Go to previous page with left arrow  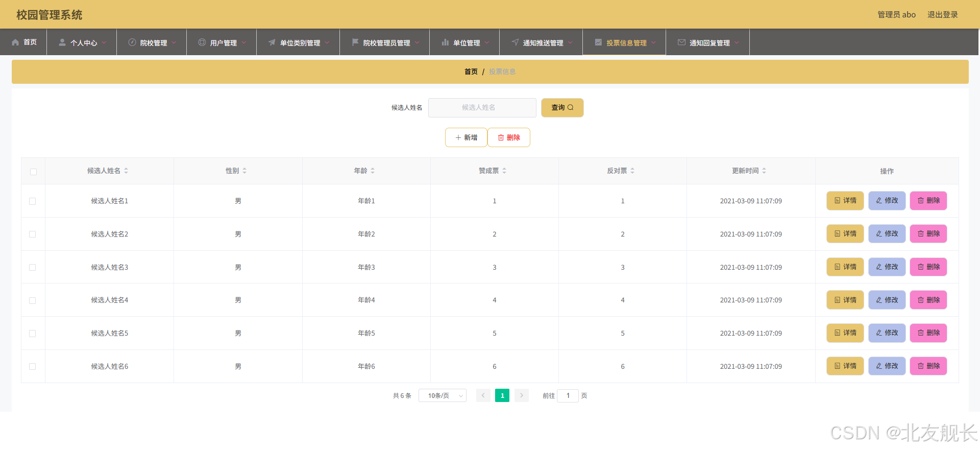tap(483, 395)
